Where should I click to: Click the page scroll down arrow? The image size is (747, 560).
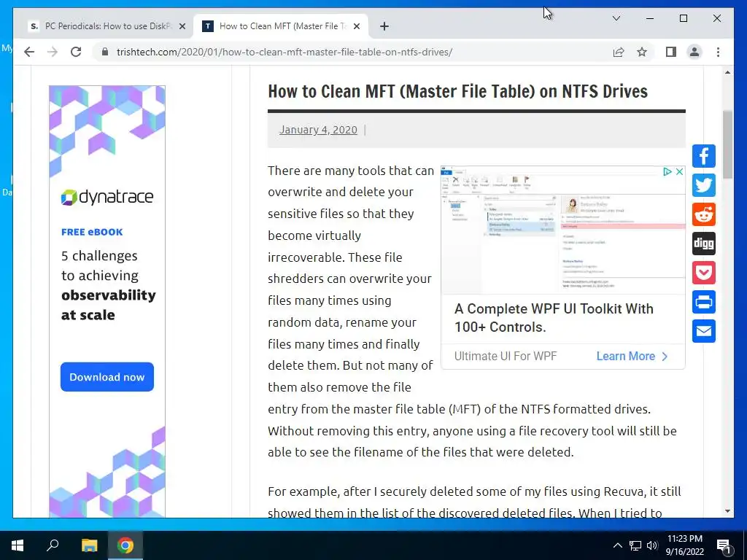click(727, 511)
